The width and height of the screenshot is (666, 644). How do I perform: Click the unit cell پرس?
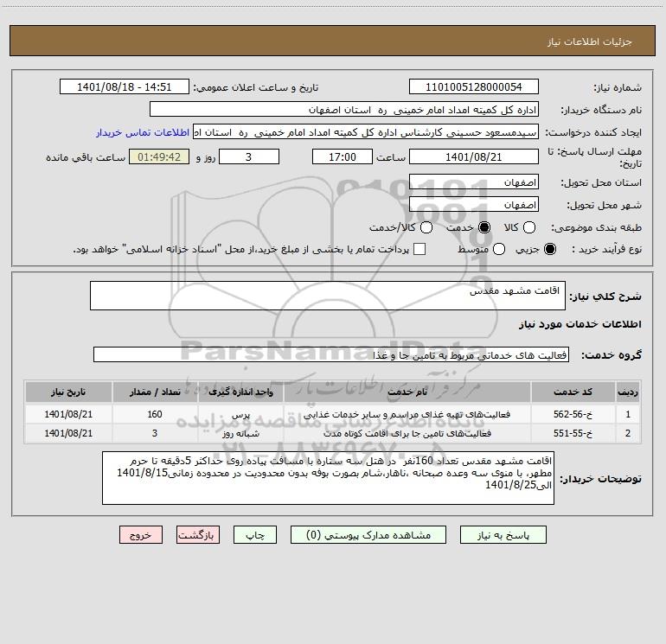240,415
